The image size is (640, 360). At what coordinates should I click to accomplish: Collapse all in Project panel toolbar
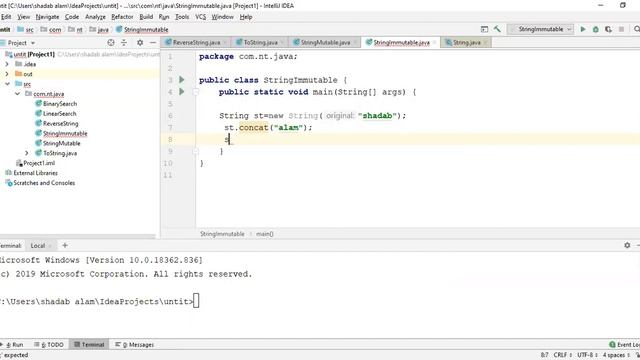(124, 42)
